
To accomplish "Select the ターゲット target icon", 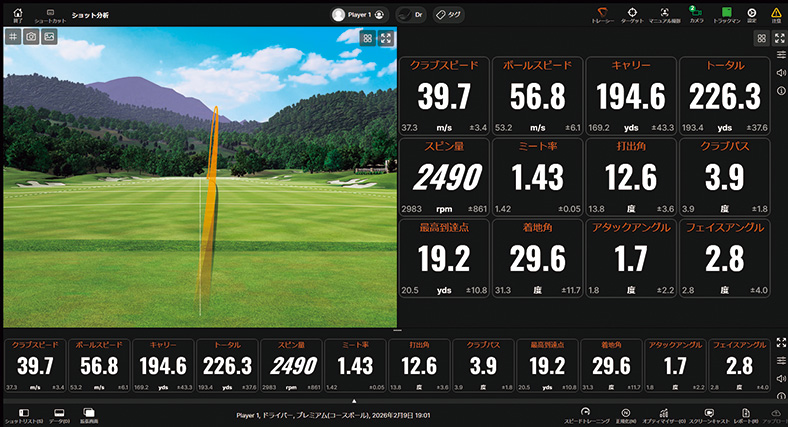I will [x=632, y=13].
